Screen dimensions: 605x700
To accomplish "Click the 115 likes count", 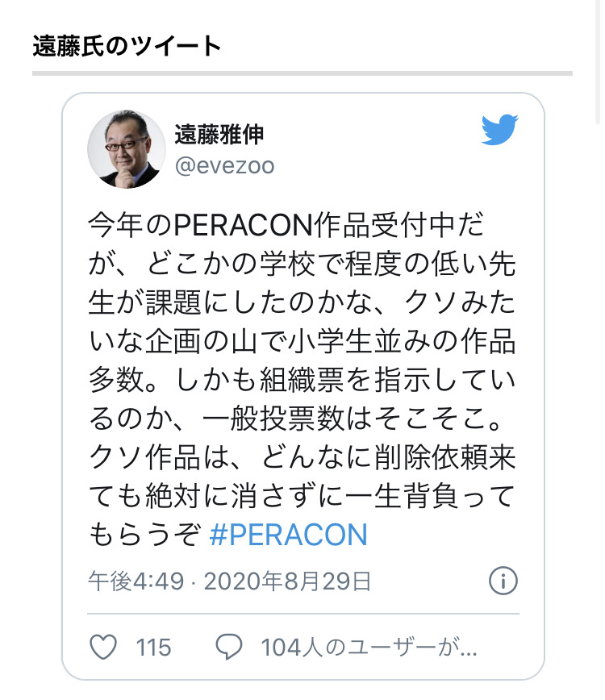I will [153, 648].
